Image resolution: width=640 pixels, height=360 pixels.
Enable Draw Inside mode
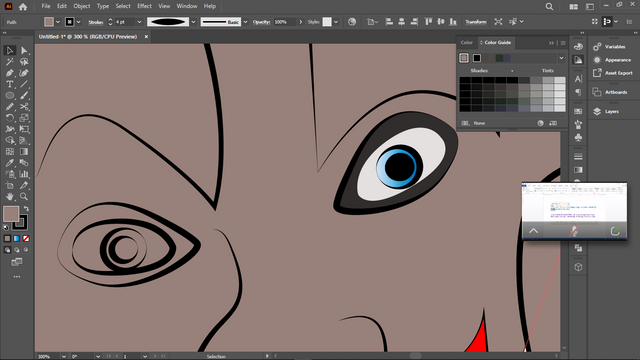(x=26, y=250)
